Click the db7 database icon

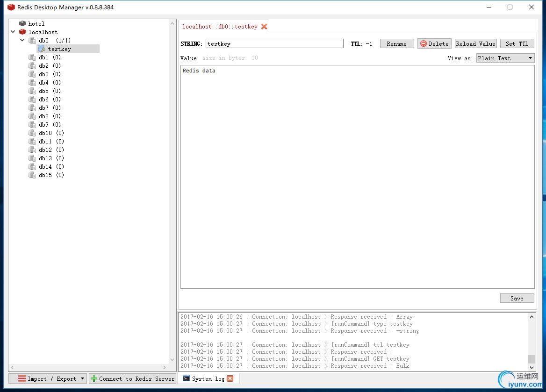pyautogui.click(x=32, y=107)
